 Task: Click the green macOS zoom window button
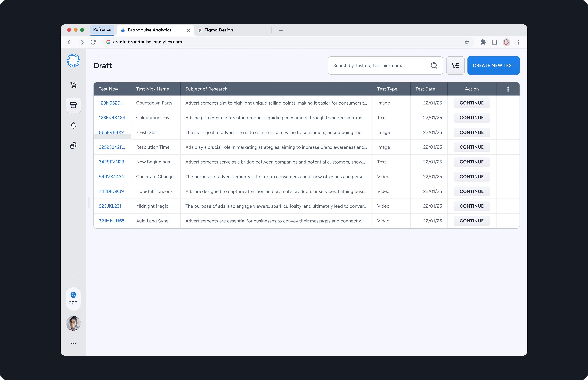82,30
